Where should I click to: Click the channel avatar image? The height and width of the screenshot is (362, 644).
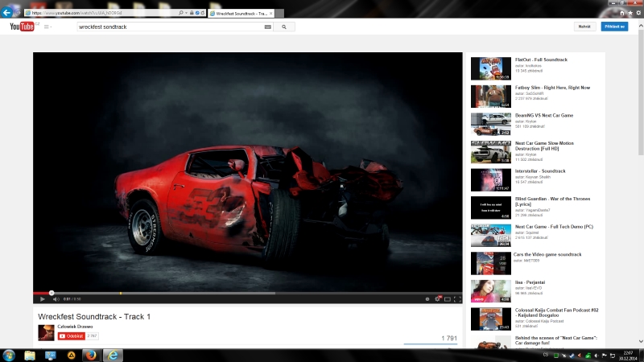pyautogui.click(x=46, y=332)
